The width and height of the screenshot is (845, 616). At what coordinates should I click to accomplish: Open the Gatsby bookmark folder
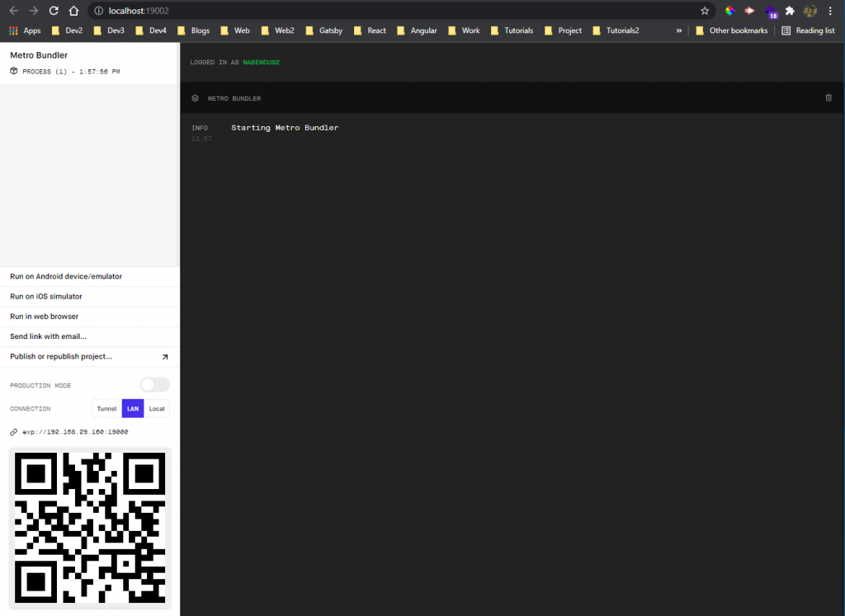323,31
